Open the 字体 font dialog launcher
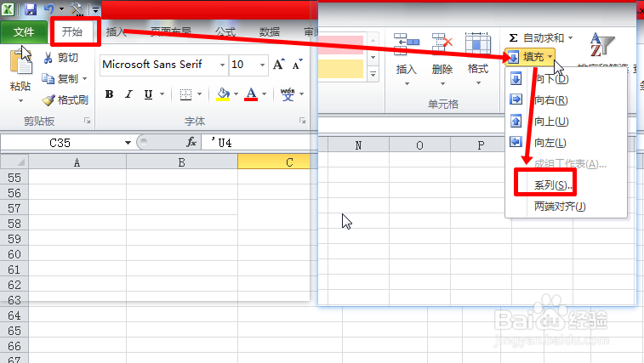This screenshot has height=363, width=644. 302,121
